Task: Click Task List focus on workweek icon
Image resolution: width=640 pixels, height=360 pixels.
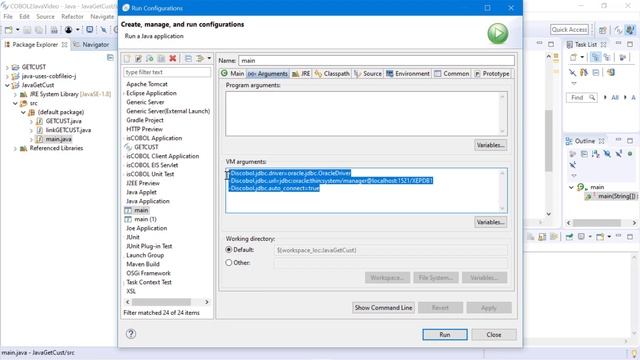Action: [622, 58]
